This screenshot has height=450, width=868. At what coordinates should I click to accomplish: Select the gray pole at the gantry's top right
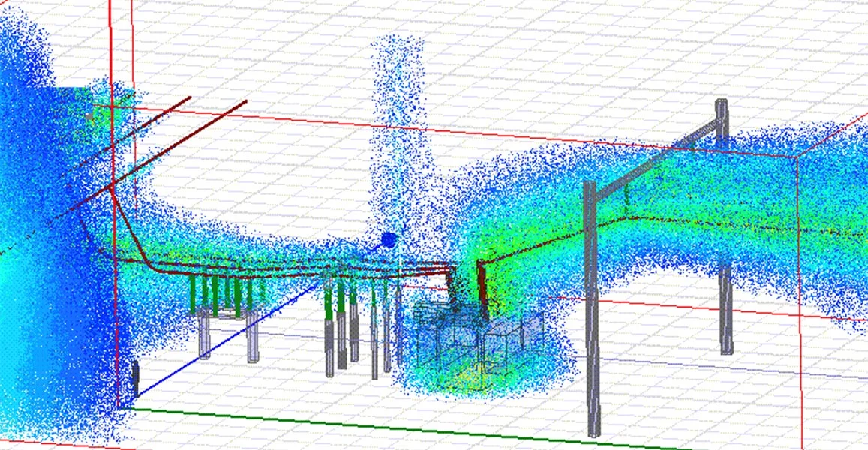[722, 120]
